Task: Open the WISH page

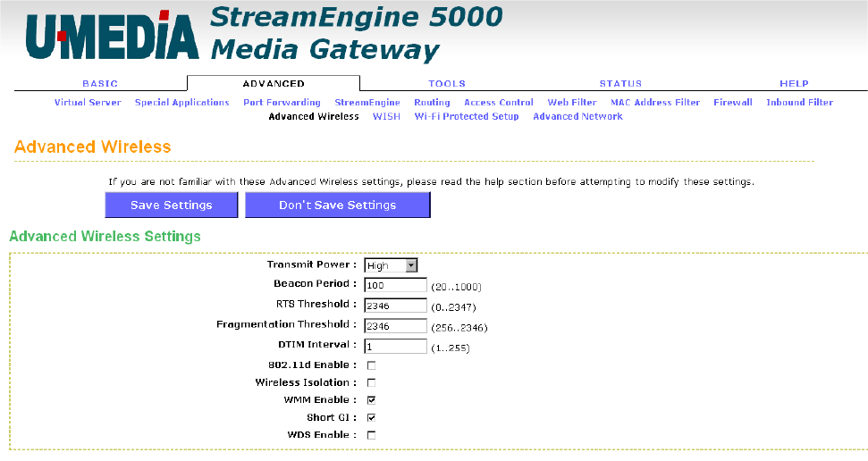Action: tap(386, 116)
